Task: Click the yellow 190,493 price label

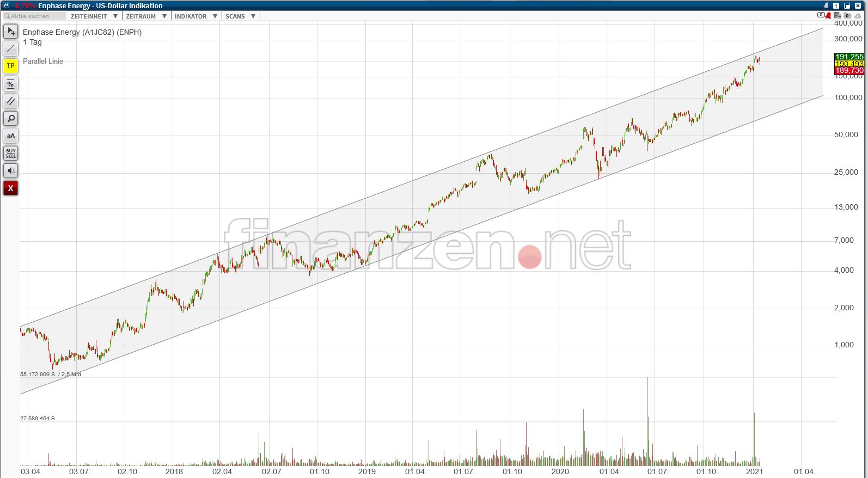Action: (849, 64)
